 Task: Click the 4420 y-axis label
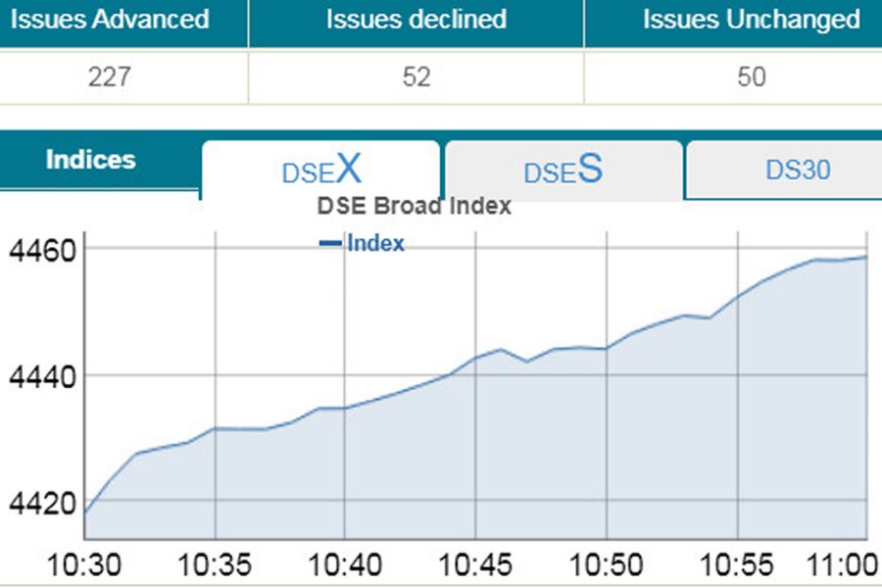[x=41, y=504]
